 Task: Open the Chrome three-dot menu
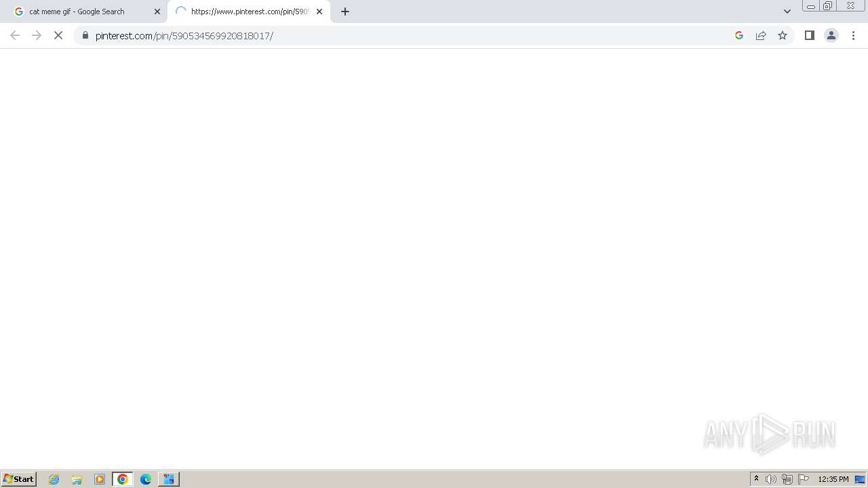pos(853,35)
